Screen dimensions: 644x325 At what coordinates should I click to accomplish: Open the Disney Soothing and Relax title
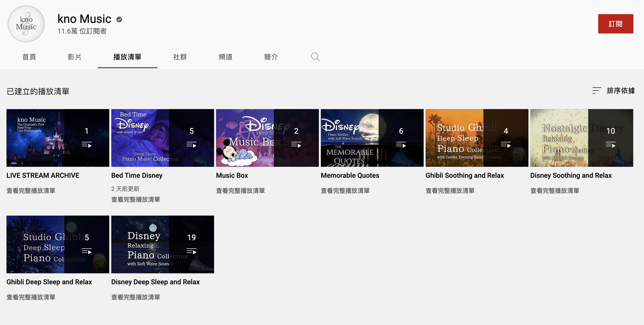point(571,175)
